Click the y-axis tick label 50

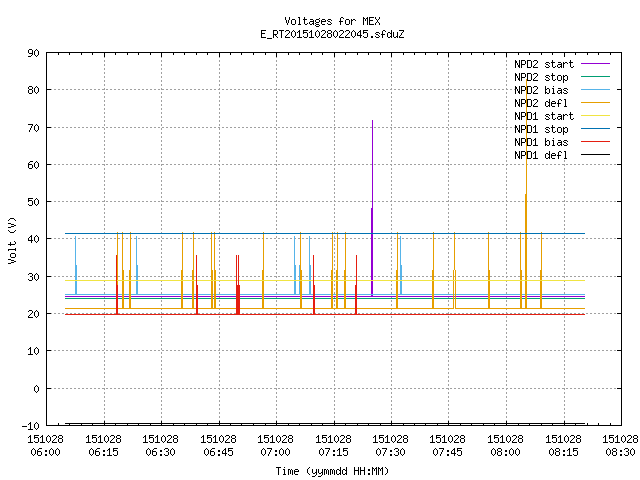click(33, 202)
